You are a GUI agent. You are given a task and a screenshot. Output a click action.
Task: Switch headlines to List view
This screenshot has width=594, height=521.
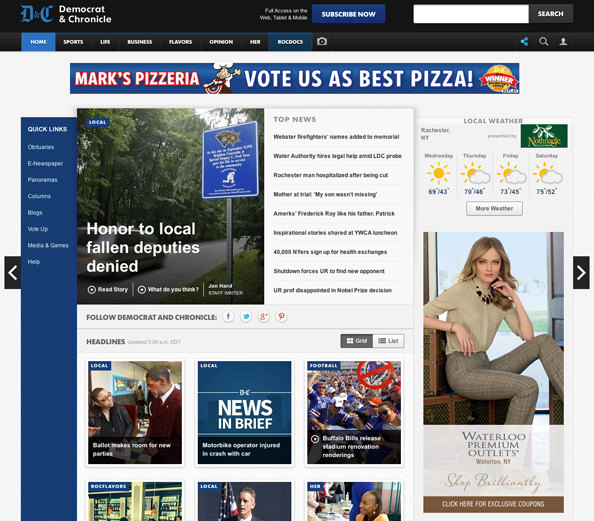tap(388, 341)
